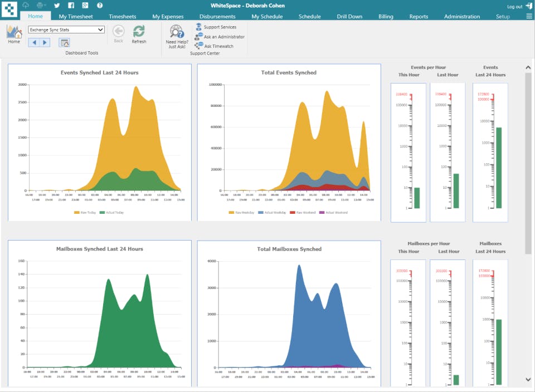Go to the previous dashboard with the left arrow
The width and height of the screenshot is (535, 392).
click(33, 43)
